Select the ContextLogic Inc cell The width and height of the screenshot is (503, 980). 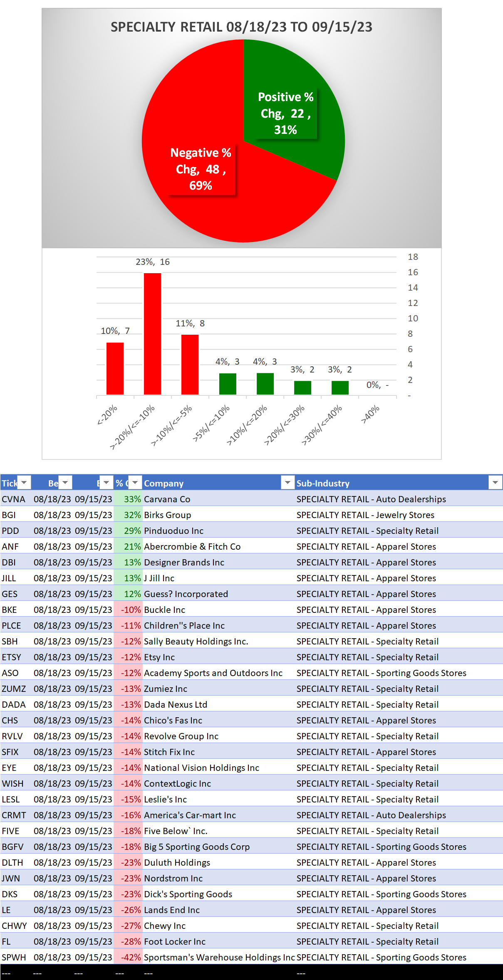click(219, 783)
